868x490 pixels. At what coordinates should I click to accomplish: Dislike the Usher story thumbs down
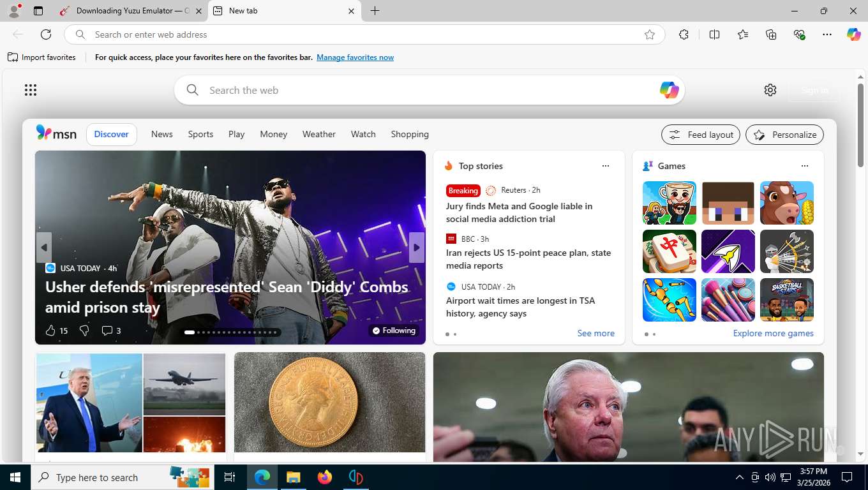[84, 330]
